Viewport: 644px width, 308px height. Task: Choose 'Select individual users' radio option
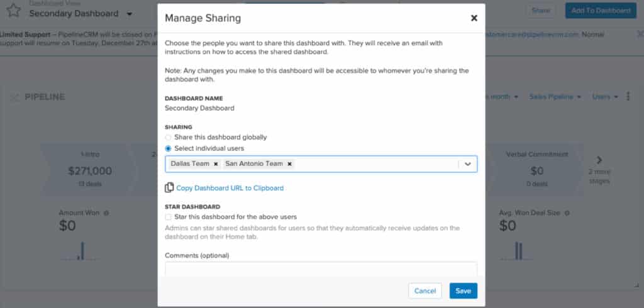pos(168,149)
